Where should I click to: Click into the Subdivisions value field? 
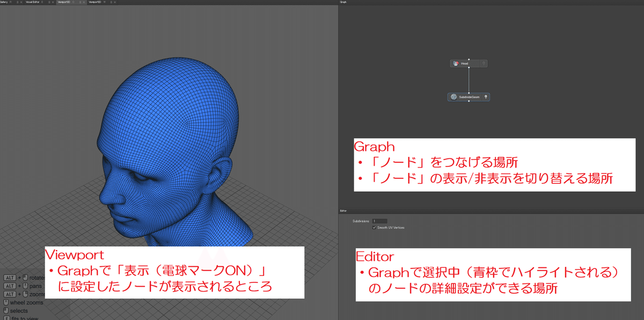[x=379, y=221]
